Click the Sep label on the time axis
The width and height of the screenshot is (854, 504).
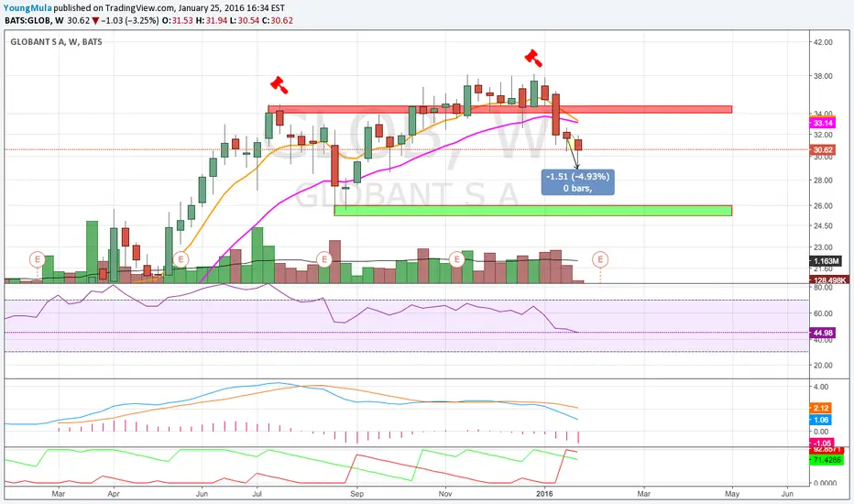356,494
